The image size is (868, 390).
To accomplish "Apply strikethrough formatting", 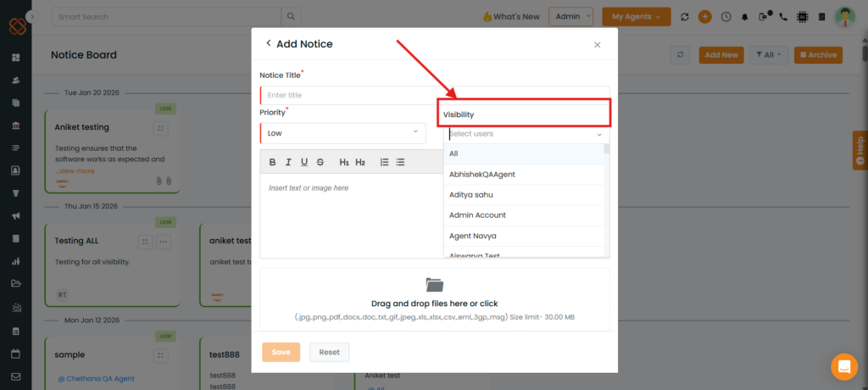I will tap(320, 162).
